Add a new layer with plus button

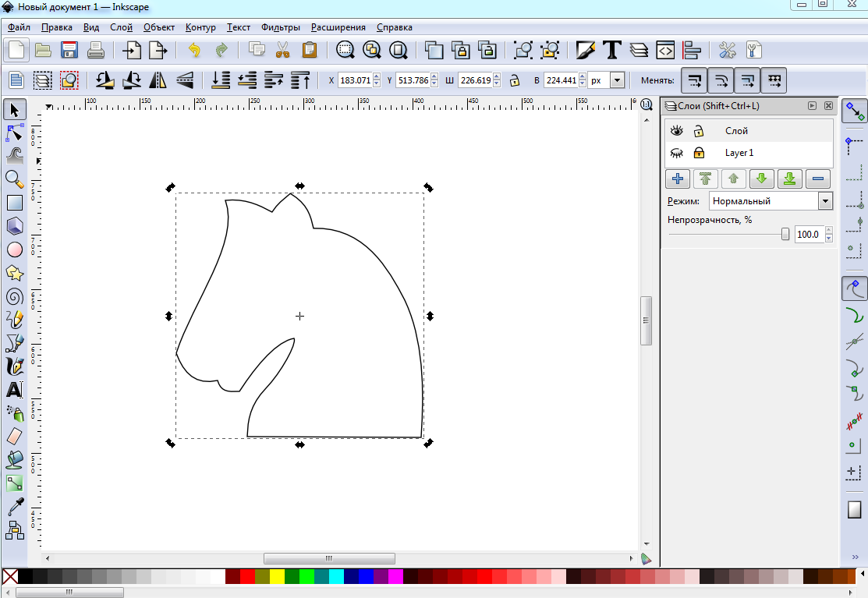[x=677, y=179]
